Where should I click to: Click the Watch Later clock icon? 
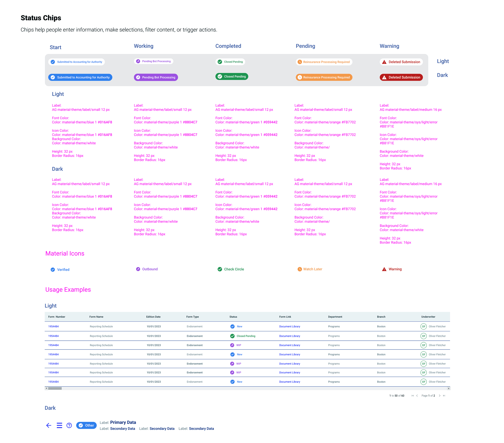click(300, 269)
